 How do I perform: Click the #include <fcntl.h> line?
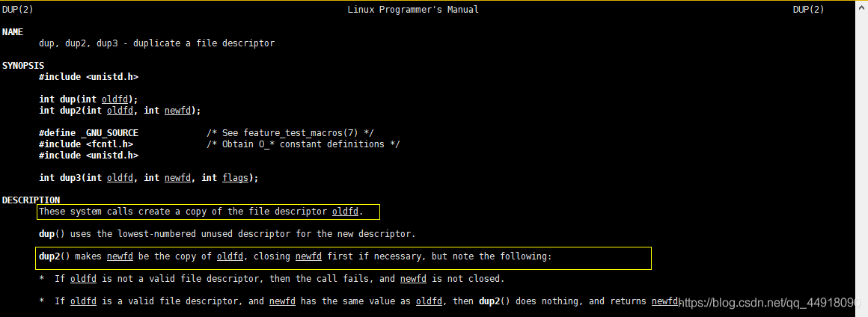pos(86,144)
